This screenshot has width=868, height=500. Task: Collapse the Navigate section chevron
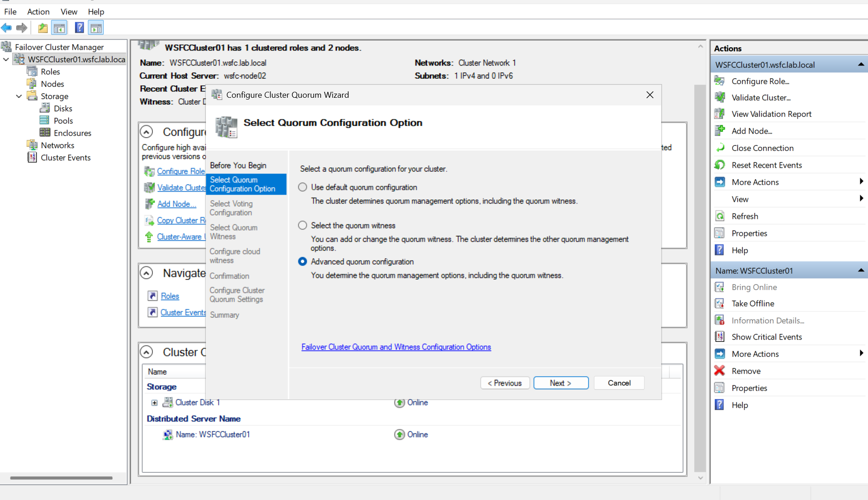point(146,273)
